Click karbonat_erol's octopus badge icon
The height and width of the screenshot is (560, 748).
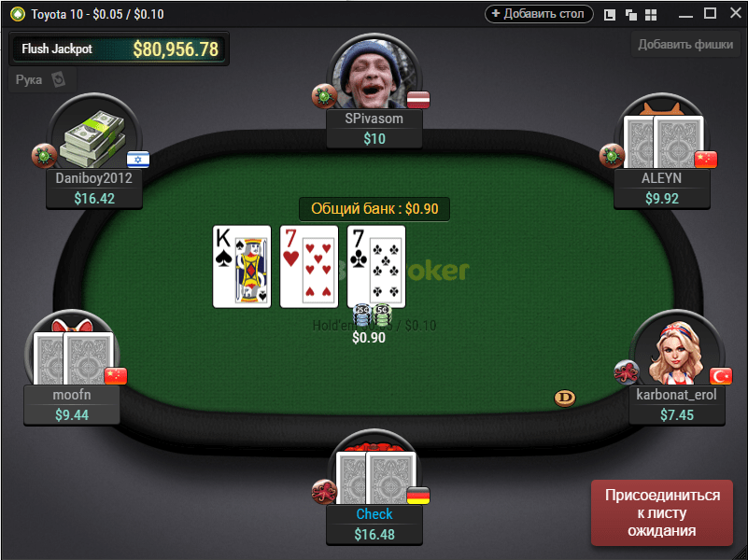627,372
